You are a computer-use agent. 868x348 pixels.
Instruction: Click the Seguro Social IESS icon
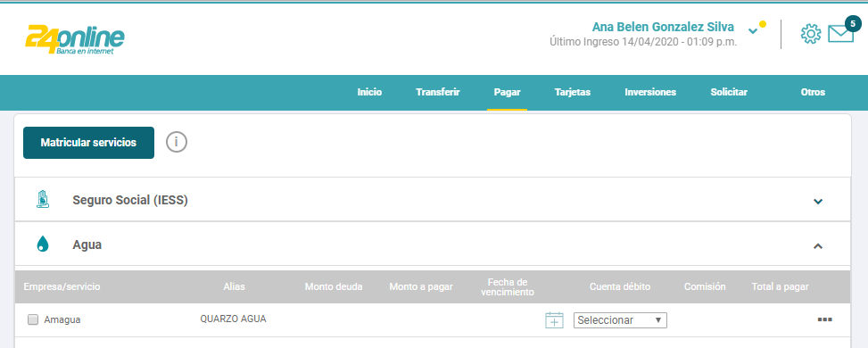point(43,200)
